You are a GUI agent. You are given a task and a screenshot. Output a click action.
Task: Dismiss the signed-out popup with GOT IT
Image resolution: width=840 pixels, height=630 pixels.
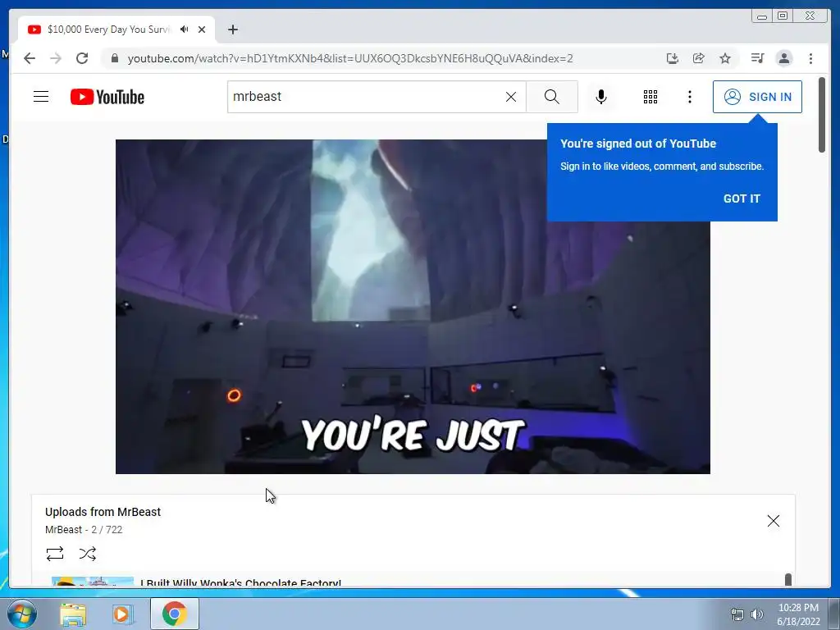click(742, 199)
